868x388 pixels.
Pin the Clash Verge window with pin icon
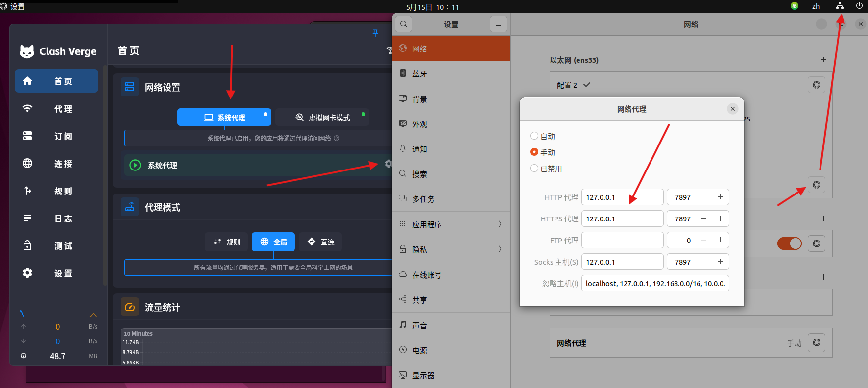point(375,33)
